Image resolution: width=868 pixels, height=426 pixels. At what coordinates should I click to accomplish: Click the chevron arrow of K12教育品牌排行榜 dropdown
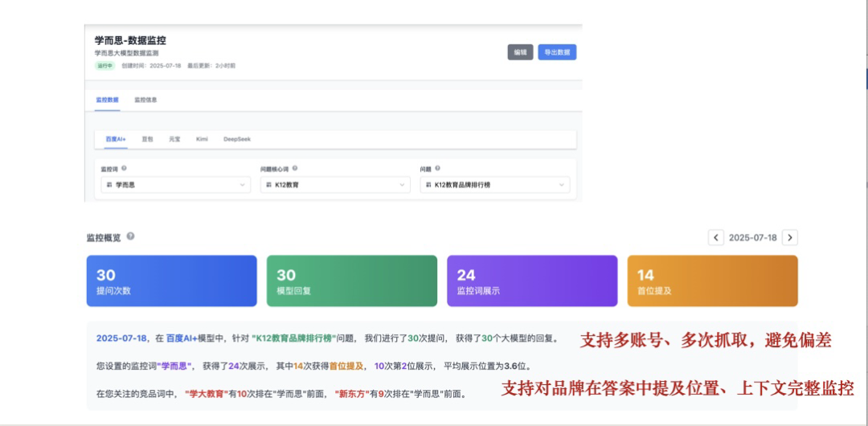click(561, 185)
